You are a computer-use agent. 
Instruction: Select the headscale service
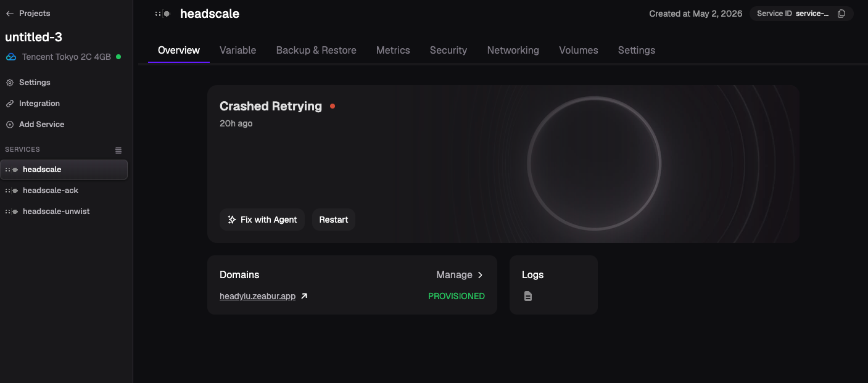click(64, 170)
